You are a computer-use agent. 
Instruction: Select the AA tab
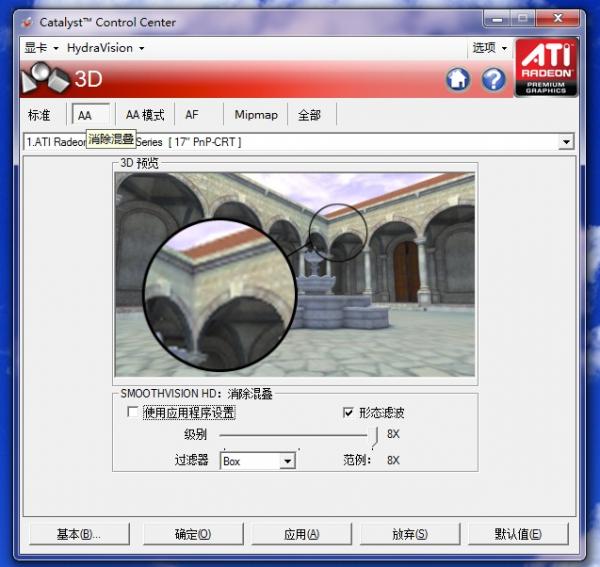[91, 115]
